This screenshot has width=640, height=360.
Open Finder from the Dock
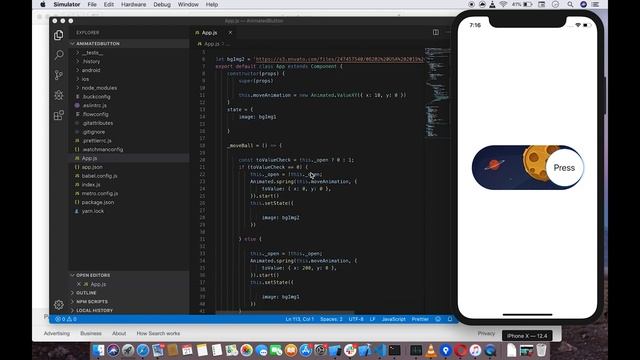98,350
